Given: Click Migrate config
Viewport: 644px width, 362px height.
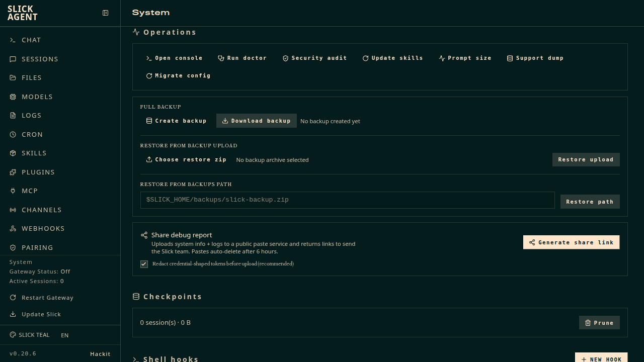Looking at the screenshot, I should pos(178,75).
